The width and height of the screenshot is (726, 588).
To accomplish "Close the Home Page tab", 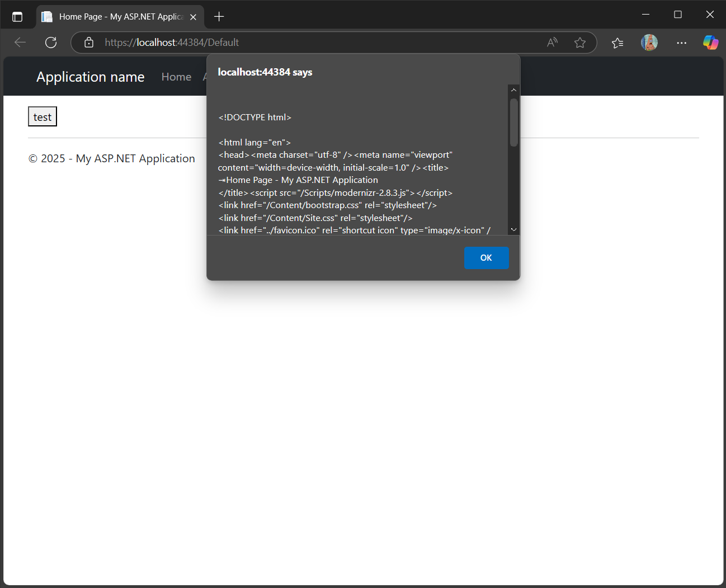I will 193,17.
